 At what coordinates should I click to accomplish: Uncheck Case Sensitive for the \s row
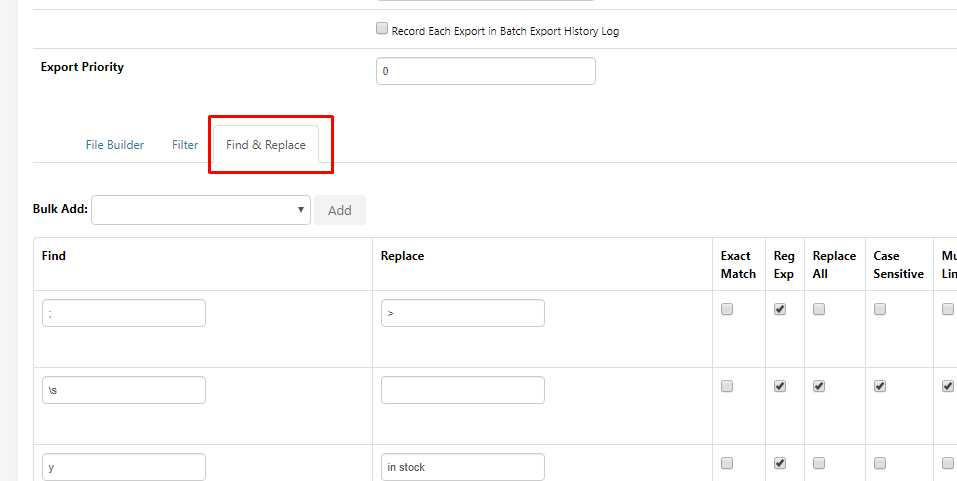click(x=879, y=386)
